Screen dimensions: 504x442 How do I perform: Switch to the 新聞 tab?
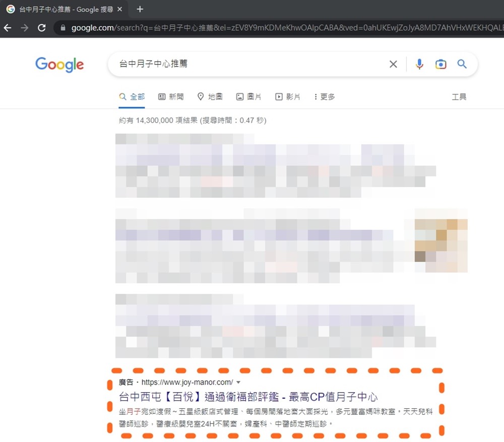(x=171, y=97)
